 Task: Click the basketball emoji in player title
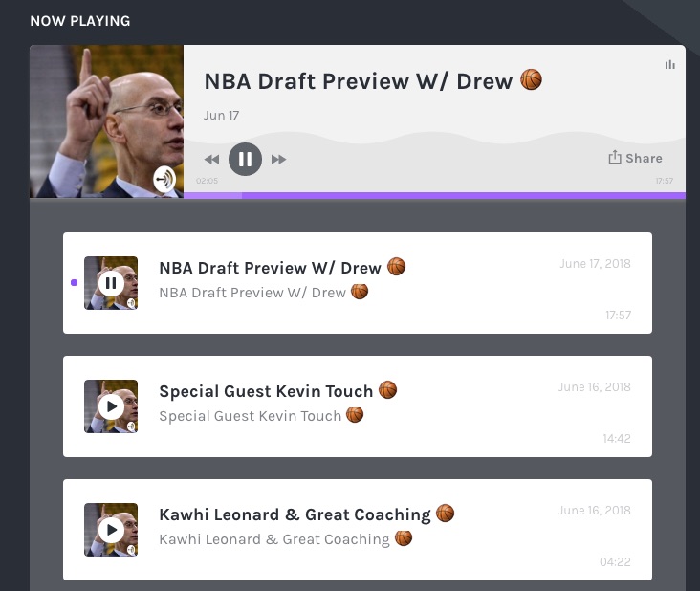(x=532, y=80)
